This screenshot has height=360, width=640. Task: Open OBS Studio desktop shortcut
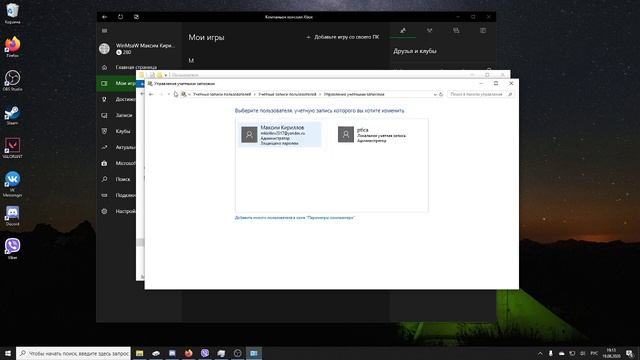[12, 80]
